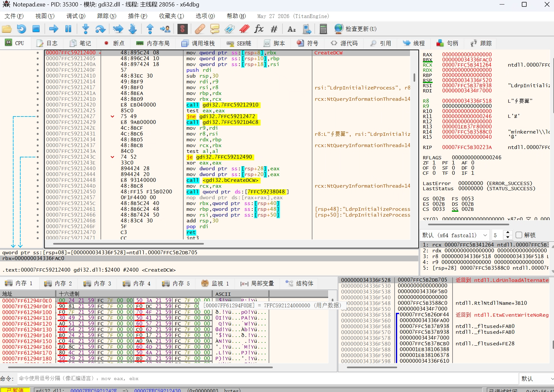The image size is (554, 392).
Task: Click the A2 font icon
Action: click(291, 29)
